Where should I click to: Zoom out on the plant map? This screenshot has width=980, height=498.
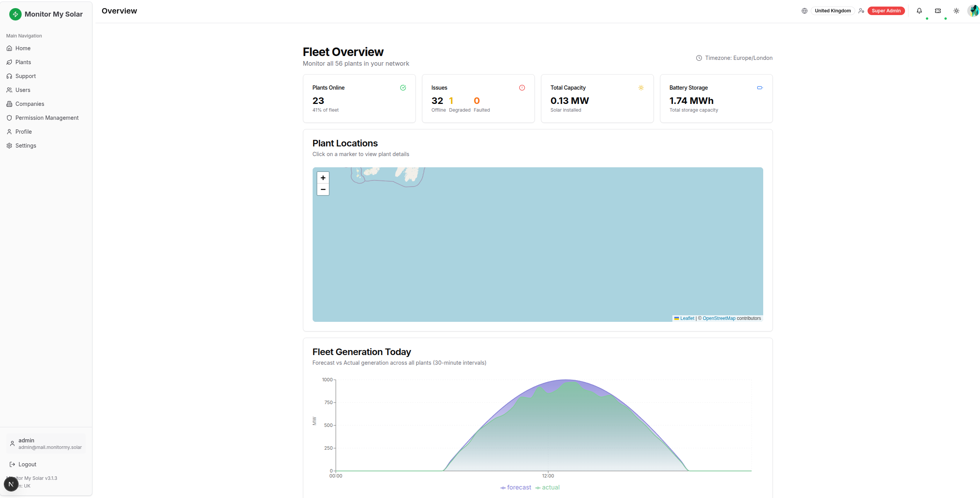tap(323, 190)
